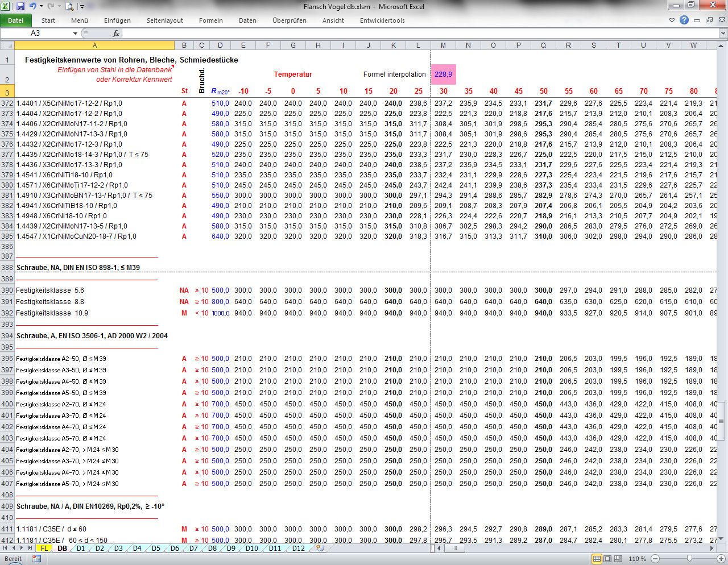Expand the formula bar with the chevron

click(723, 34)
